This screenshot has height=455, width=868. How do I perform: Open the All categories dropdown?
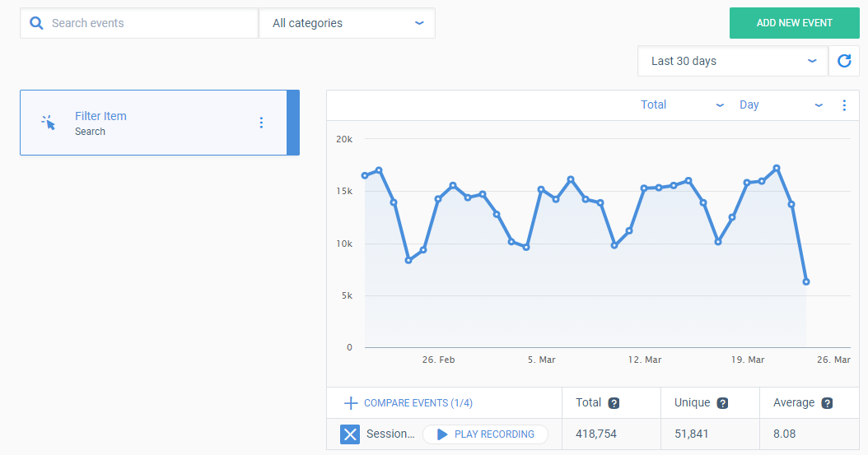point(347,23)
